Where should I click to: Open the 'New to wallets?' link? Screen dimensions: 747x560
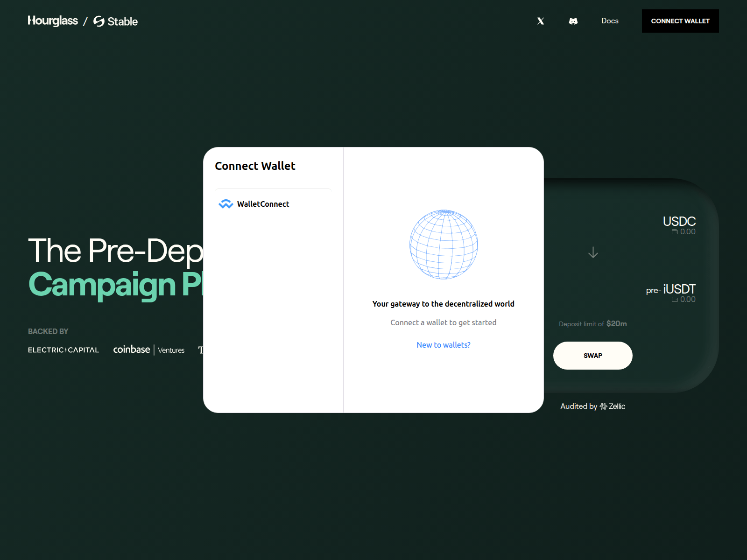(x=444, y=345)
